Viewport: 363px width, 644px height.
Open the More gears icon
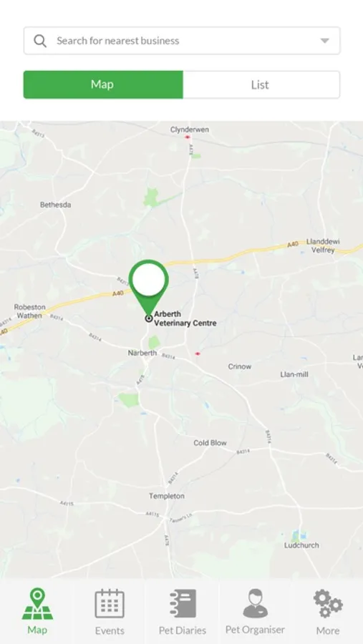(328, 603)
